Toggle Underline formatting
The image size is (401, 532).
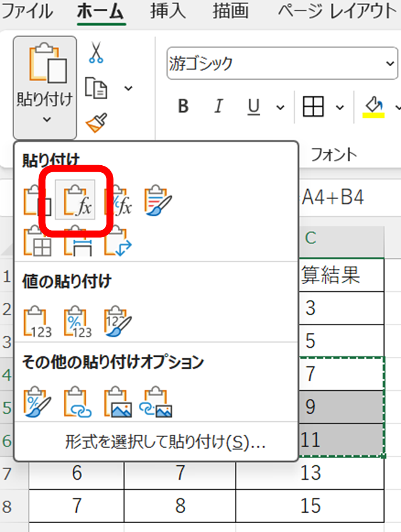click(x=254, y=107)
